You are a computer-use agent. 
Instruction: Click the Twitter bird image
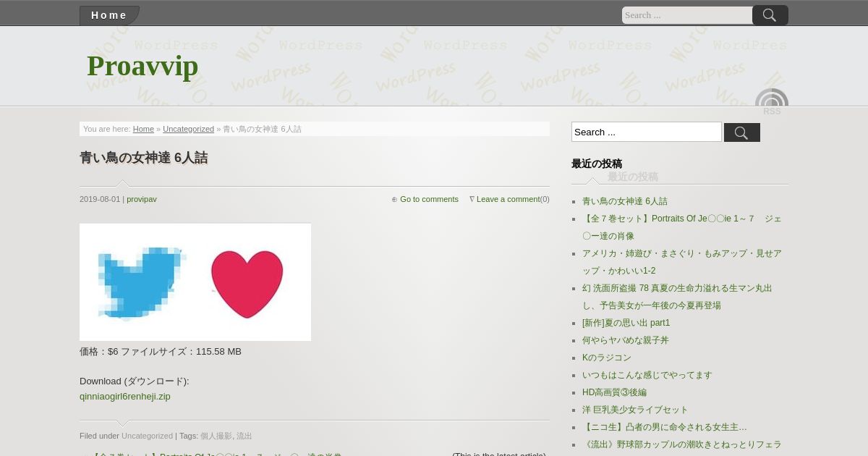pyautogui.click(x=141, y=283)
